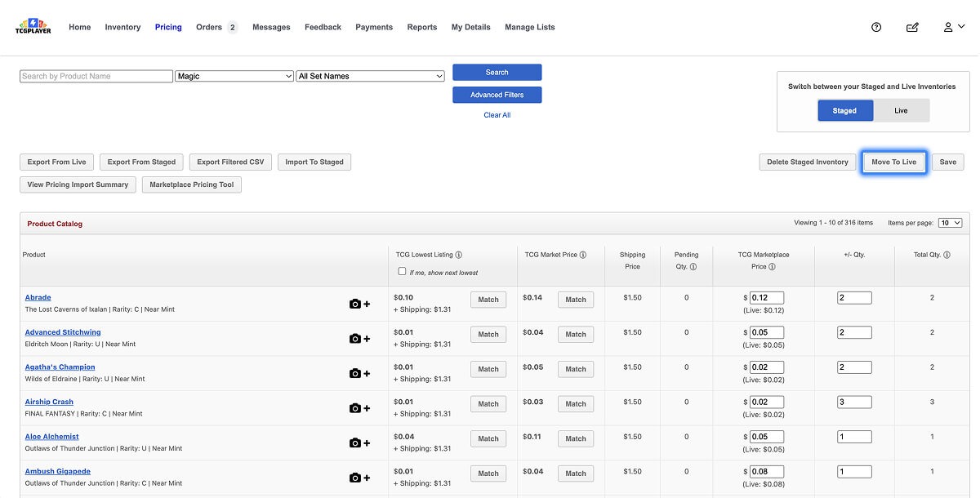The image size is (980, 498).
Task: Expand the All Set Names dropdown
Action: [370, 76]
